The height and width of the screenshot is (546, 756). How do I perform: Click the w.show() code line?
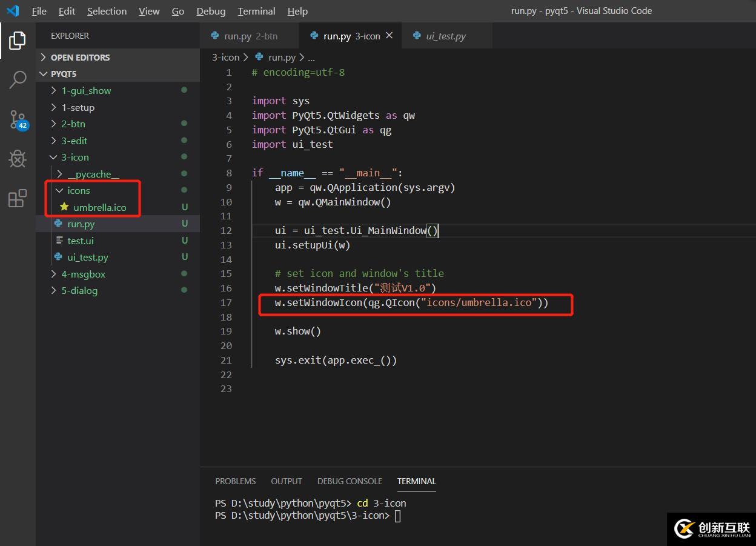click(298, 331)
